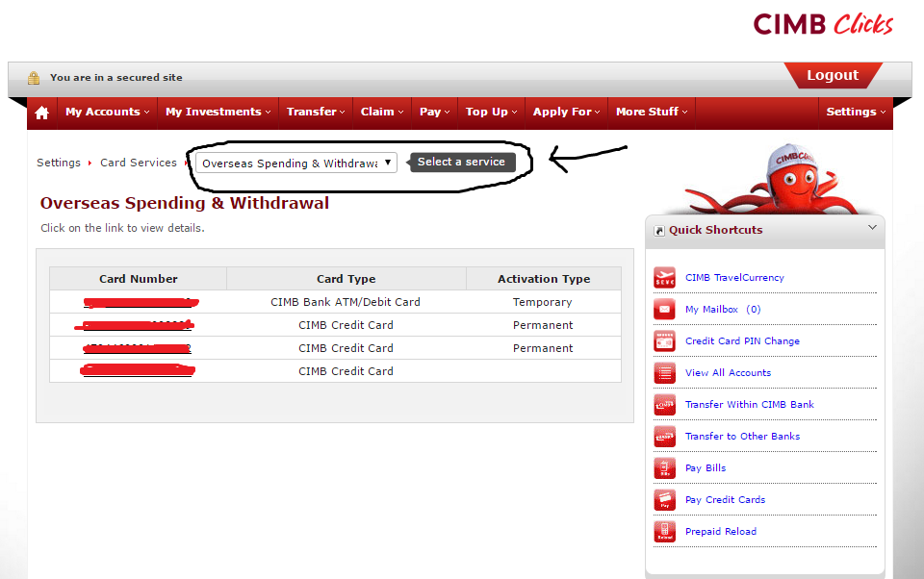Collapse the Quick Shortcuts panel chevron
This screenshot has height=579, width=924.
click(x=872, y=227)
